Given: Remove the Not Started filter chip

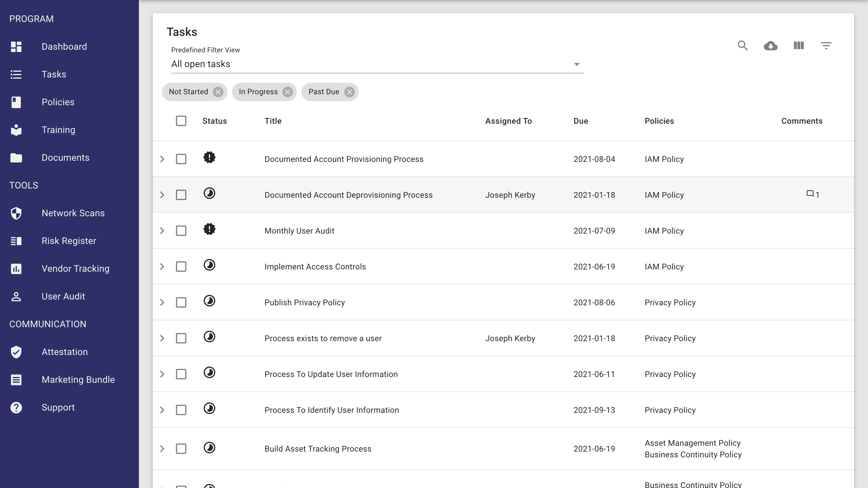Looking at the screenshot, I should tap(218, 92).
